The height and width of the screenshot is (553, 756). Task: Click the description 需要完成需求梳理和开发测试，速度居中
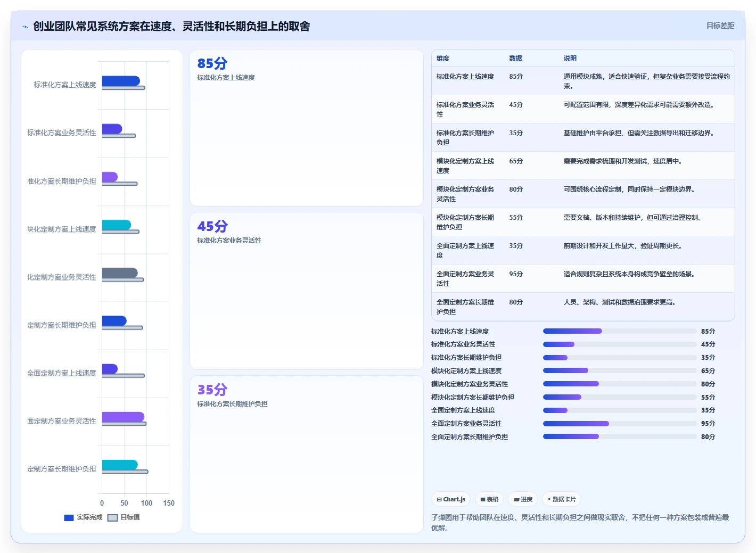coord(623,161)
